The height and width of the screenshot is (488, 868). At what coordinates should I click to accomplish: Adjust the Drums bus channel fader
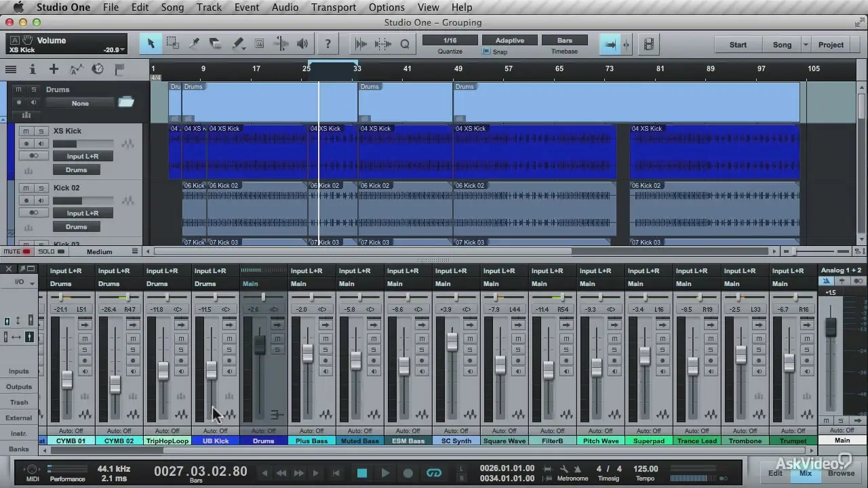pos(260,344)
